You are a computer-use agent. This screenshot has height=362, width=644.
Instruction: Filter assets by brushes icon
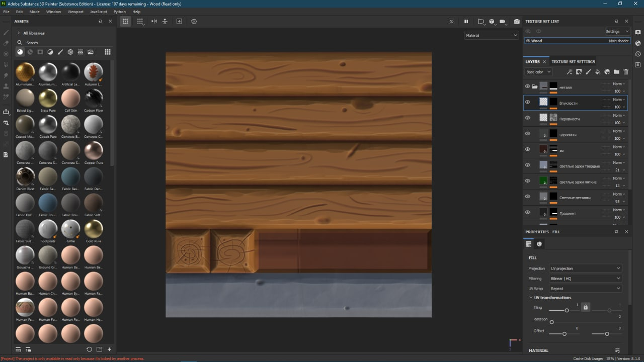(x=60, y=52)
